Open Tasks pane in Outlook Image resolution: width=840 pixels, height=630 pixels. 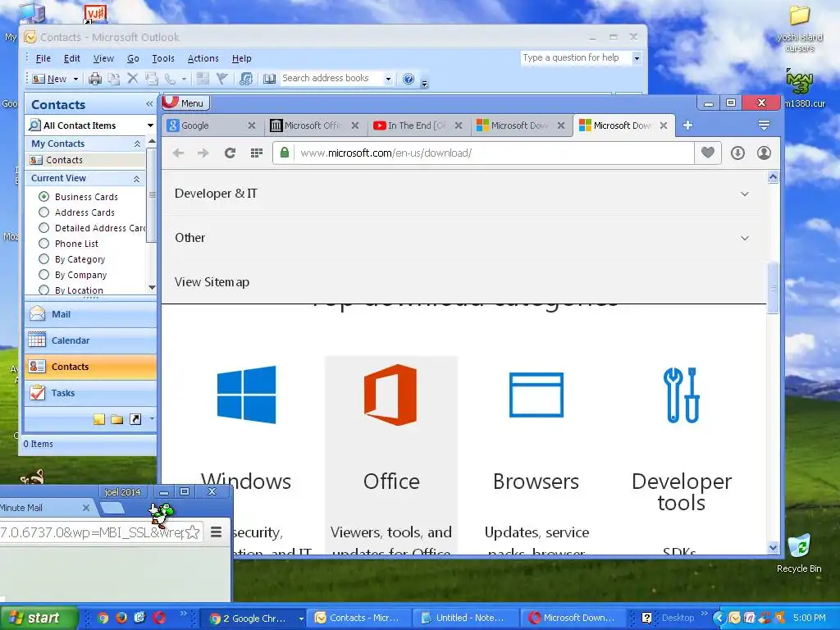click(x=90, y=393)
